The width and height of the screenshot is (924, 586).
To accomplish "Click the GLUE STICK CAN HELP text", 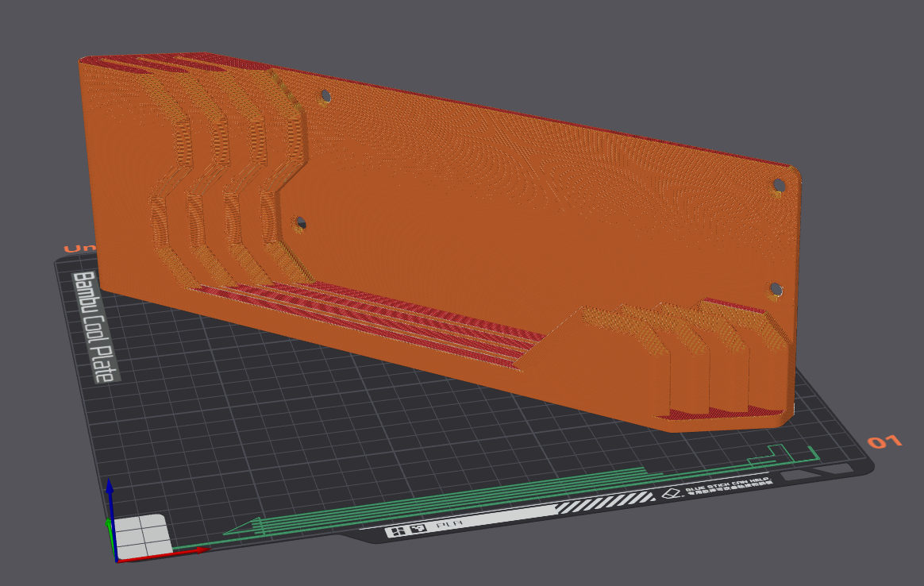I will (x=727, y=485).
